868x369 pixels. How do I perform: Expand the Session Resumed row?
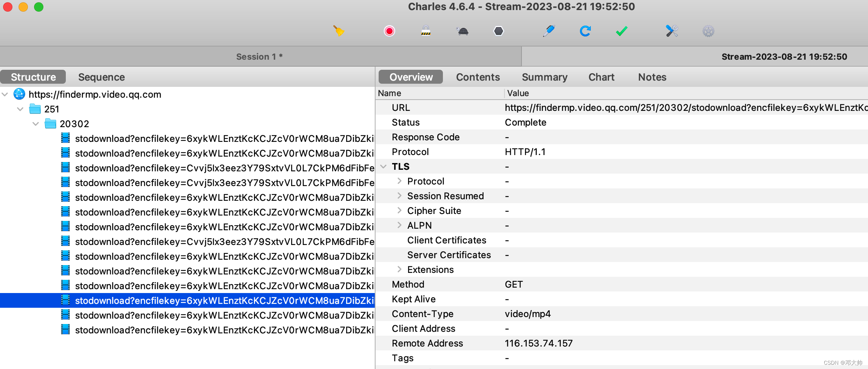pos(399,196)
